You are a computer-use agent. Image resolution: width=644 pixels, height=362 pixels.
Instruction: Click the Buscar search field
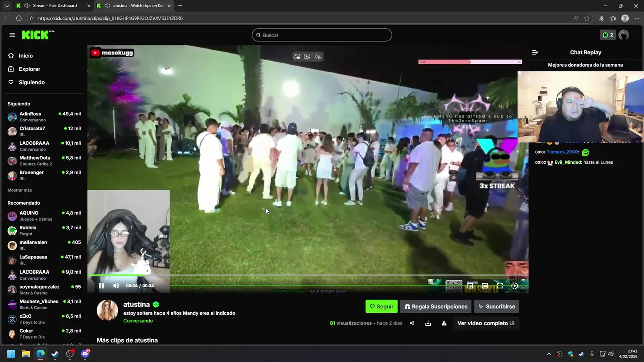click(322, 35)
